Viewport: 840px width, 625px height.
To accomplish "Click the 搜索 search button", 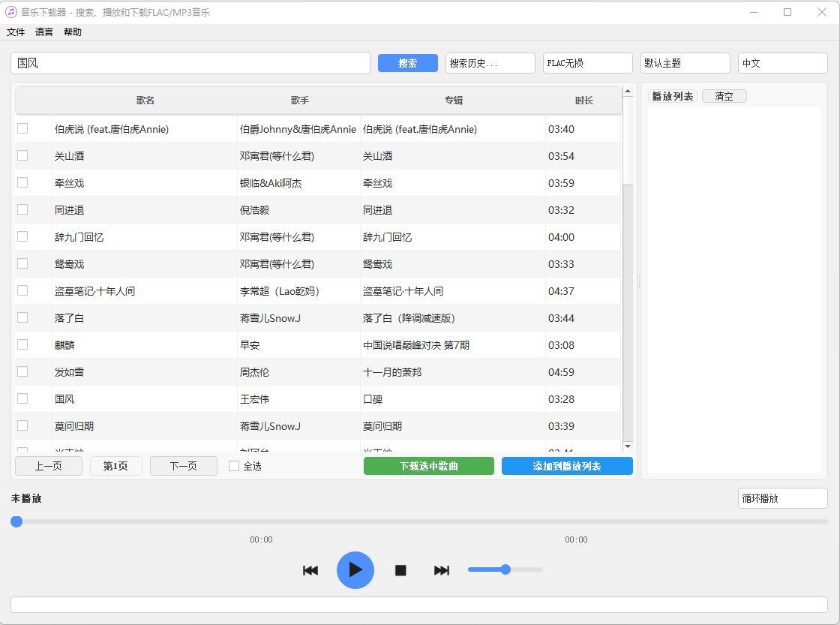I will coord(407,63).
